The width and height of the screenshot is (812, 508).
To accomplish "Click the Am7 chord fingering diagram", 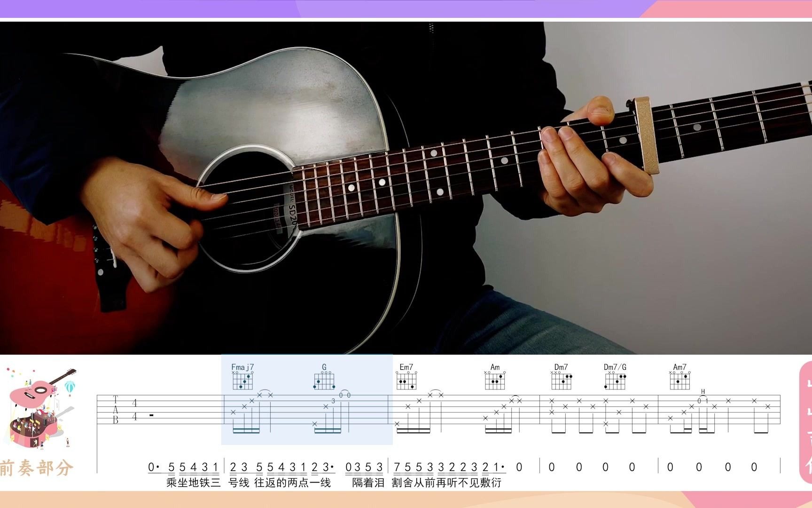I will tap(680, 380).
